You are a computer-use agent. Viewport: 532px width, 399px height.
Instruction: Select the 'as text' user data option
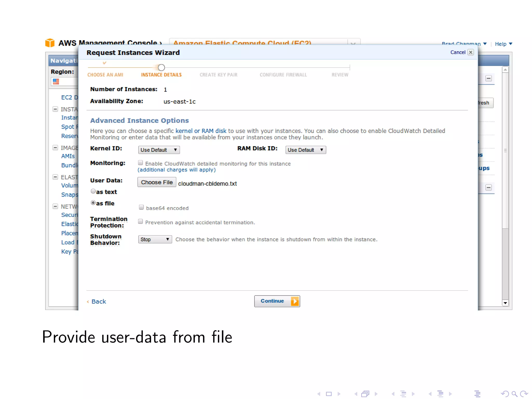coord(93,191)
